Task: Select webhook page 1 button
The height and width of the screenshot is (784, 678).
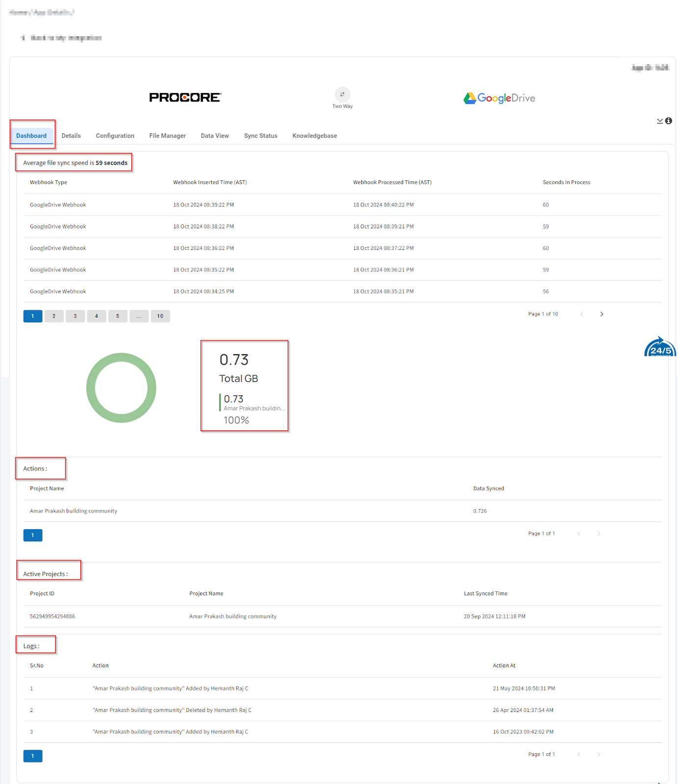Action: tap(33, 316)
